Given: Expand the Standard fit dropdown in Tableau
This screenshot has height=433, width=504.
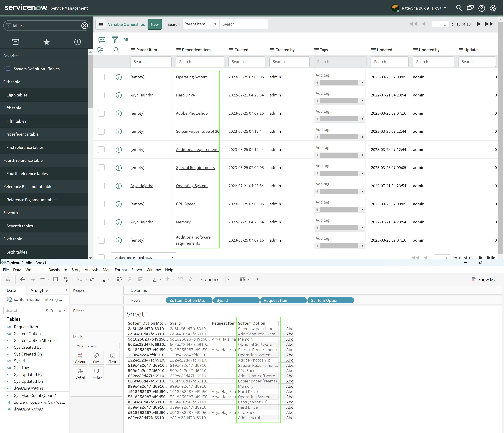Looking at the screenshot, I should [x=228, y=280].
